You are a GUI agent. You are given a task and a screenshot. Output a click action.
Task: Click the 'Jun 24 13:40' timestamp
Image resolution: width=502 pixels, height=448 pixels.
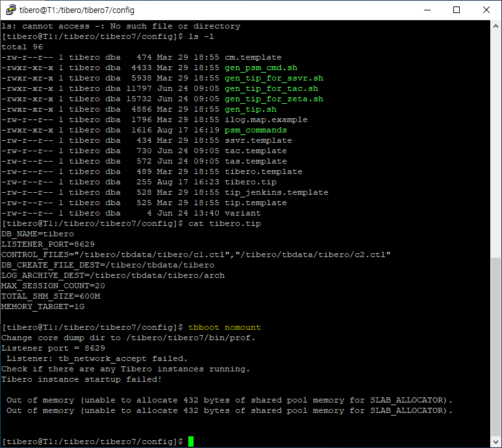(x=188, y=214)
